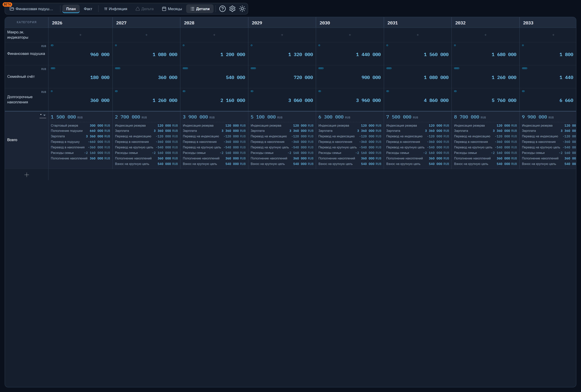Viewport: 581px width, 392px height.
Task: Click the 2032 total 8 700 000 RUB
Action: click(x=470, y=117)
